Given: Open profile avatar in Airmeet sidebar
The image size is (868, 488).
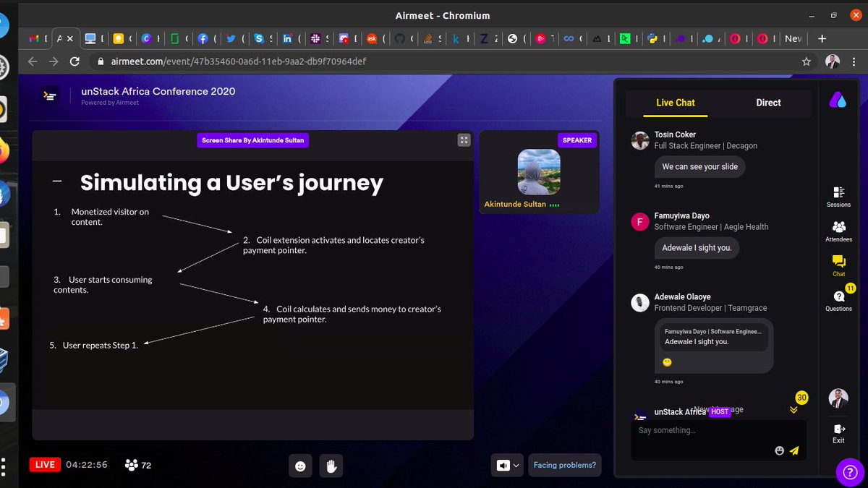Looking at the screenshot, I should pyautogui.click(x=838, y=398).
